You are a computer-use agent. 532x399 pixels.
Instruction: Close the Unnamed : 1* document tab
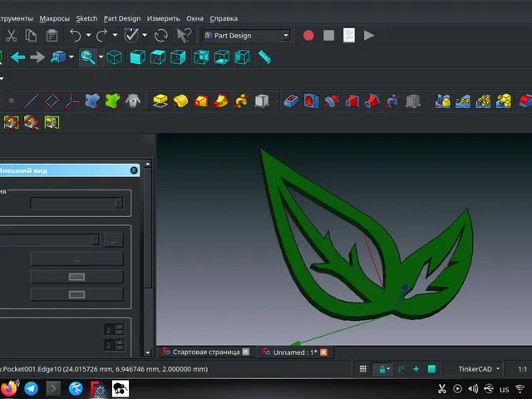(x=323, y=352)
